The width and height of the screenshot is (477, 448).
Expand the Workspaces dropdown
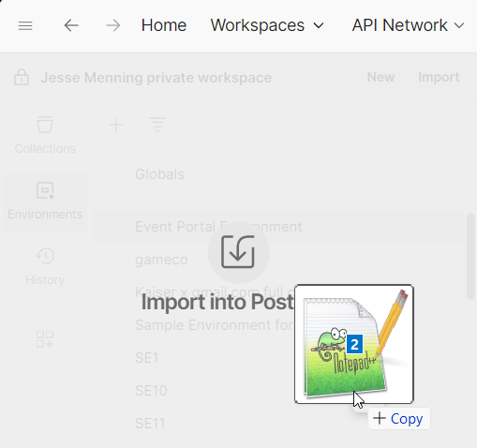pyautogui.click(x=267, y=25)
